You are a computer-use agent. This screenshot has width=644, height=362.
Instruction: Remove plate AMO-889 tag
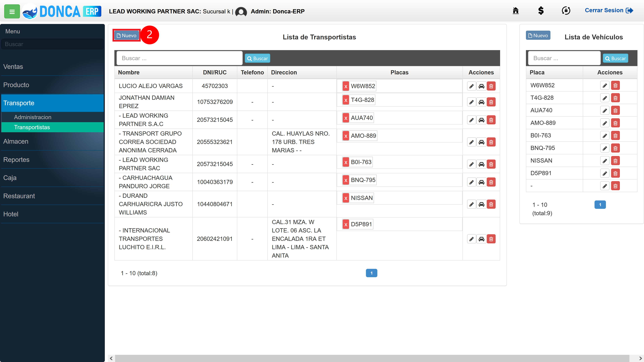[346, 136]
